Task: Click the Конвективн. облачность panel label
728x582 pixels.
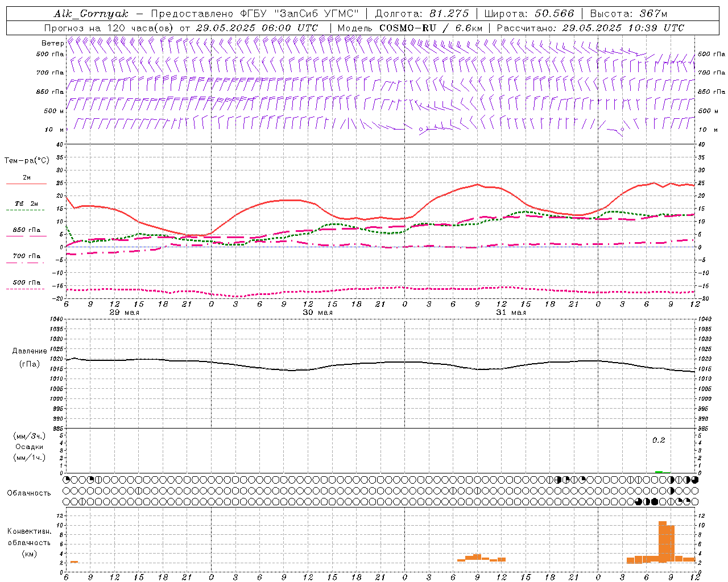Action: click(29, 537)
